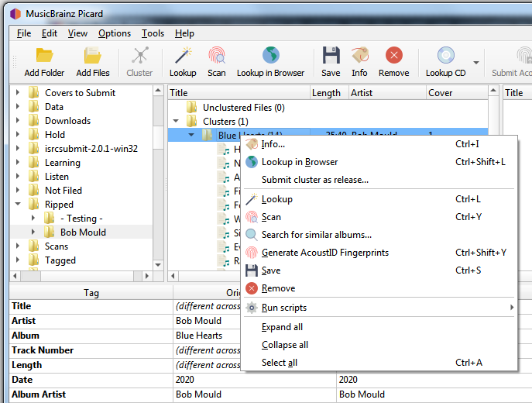The image size is (532, 403).
Task: Expand the Bob Mould subfolder
Action: click(x=33, y=232)
